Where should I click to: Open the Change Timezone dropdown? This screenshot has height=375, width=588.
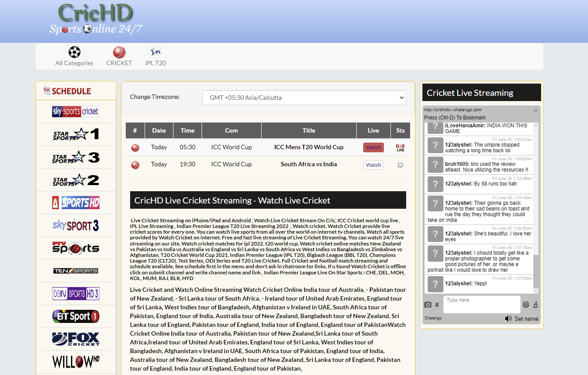point(304,98)
